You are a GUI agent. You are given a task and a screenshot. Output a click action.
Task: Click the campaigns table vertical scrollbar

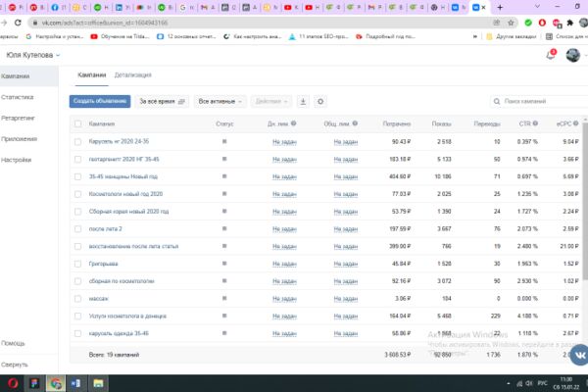[x=585, y=203]
